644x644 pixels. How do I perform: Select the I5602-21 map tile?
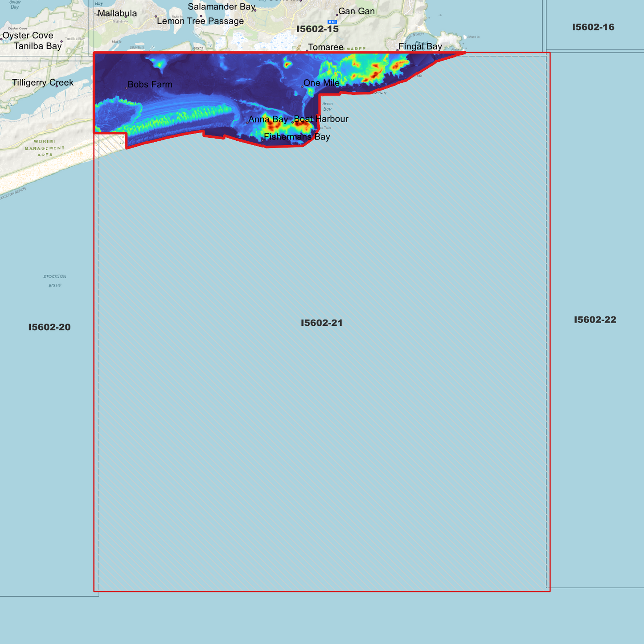(x=322, y=322)
